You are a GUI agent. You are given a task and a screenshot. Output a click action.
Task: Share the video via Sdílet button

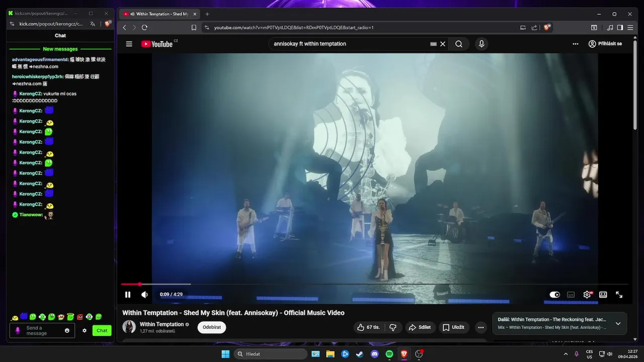(x=420, y=327)
